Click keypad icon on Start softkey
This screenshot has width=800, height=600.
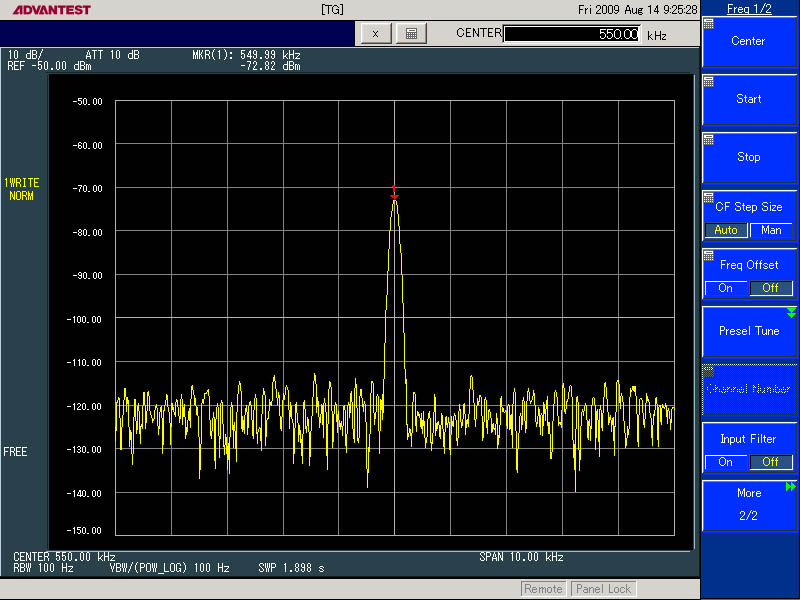[x=709, y=81]
